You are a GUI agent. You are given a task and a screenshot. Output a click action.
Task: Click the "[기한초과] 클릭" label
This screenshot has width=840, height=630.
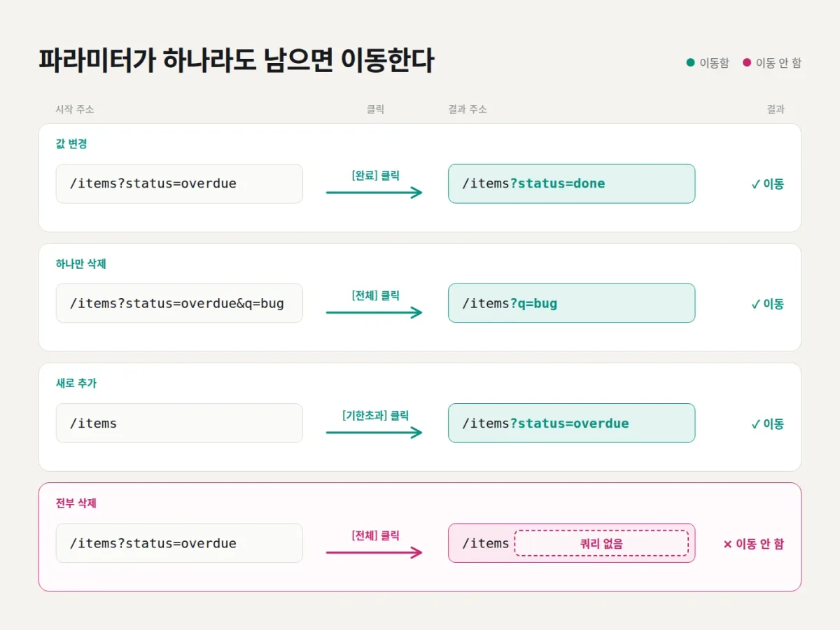(375, 415)
